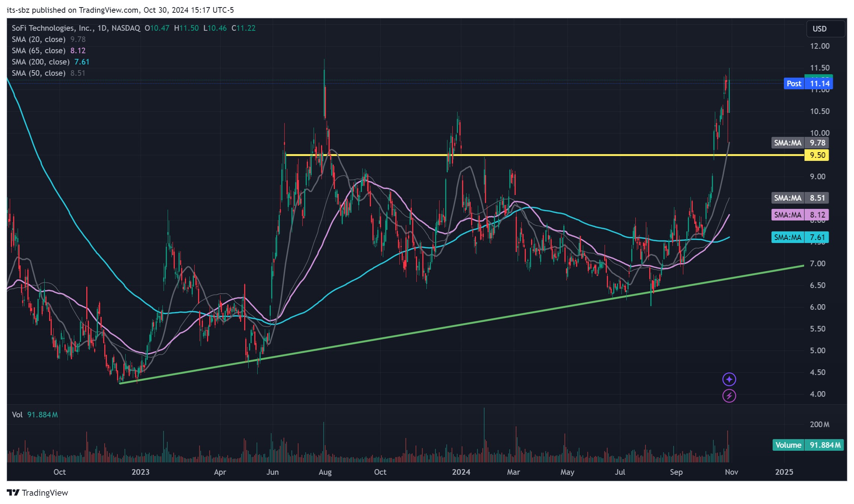Viewport: 854px width, 504px height.
Task: Click the Post 11.14 price label
Action: tap(808, 84)
